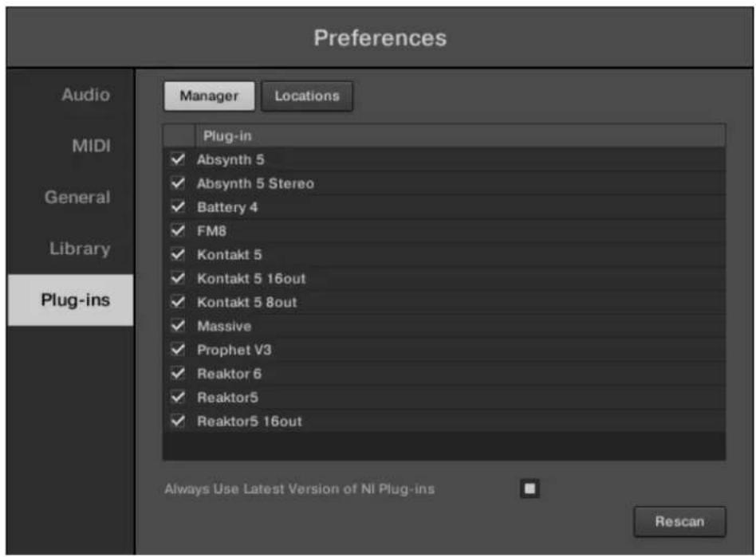Toggle the Kontakt 5 checkbox
The height and width of the screenshot is (557, 756).
tap(178, 255)
